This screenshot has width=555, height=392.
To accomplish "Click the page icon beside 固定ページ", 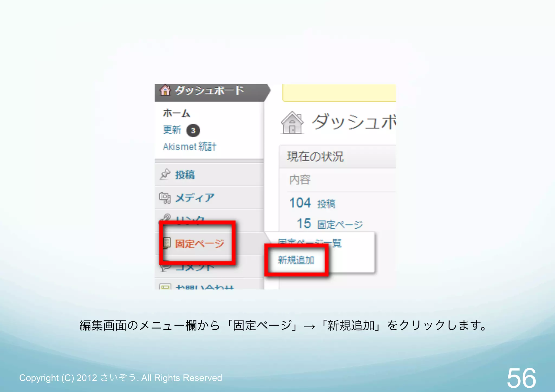I will pos(167,243).
